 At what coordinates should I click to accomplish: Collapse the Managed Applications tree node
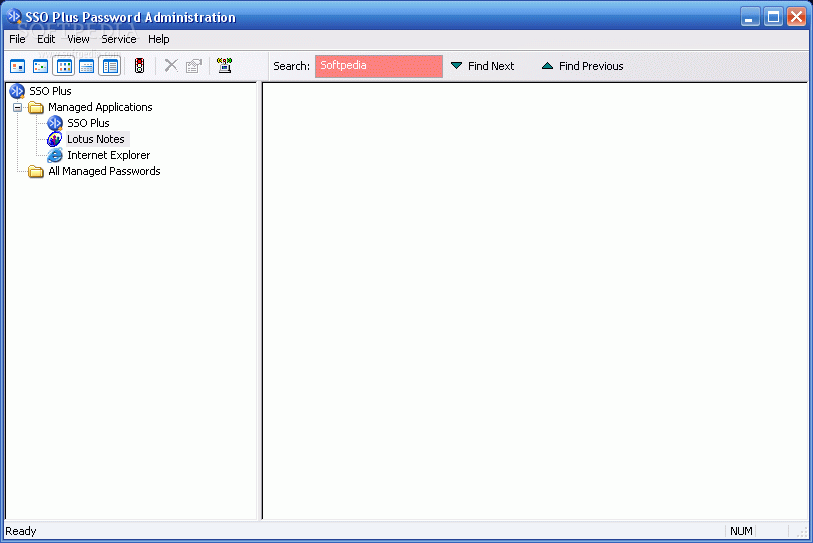[18, 107]
